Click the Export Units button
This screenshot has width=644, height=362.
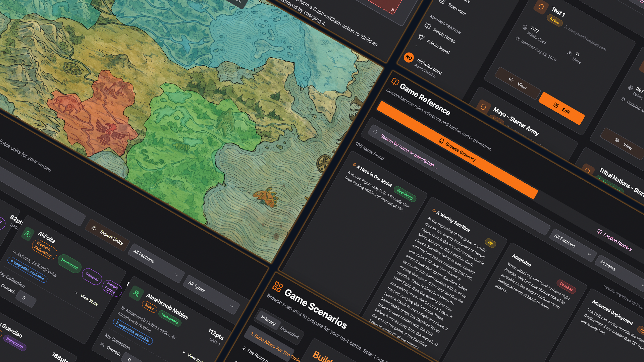click(107, 235)
